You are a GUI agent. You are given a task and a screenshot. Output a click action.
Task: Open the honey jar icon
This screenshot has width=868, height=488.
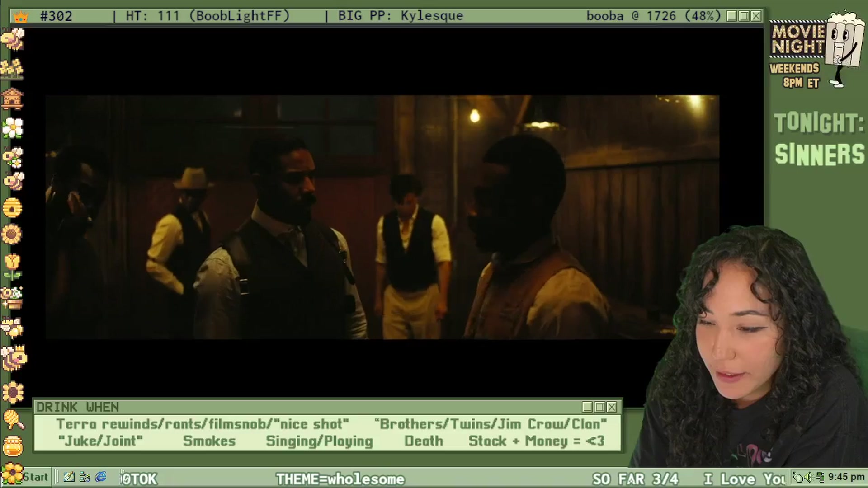[13, 446]
